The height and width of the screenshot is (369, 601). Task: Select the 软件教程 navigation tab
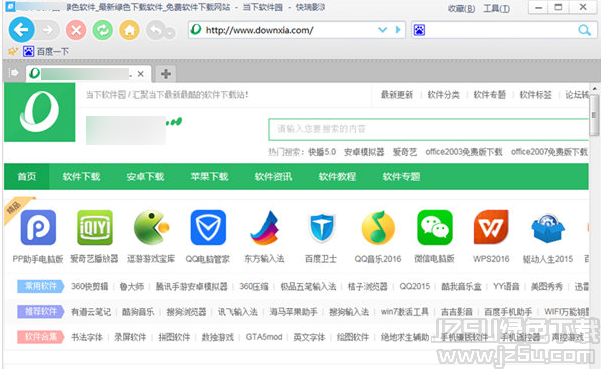click(337, 176)
